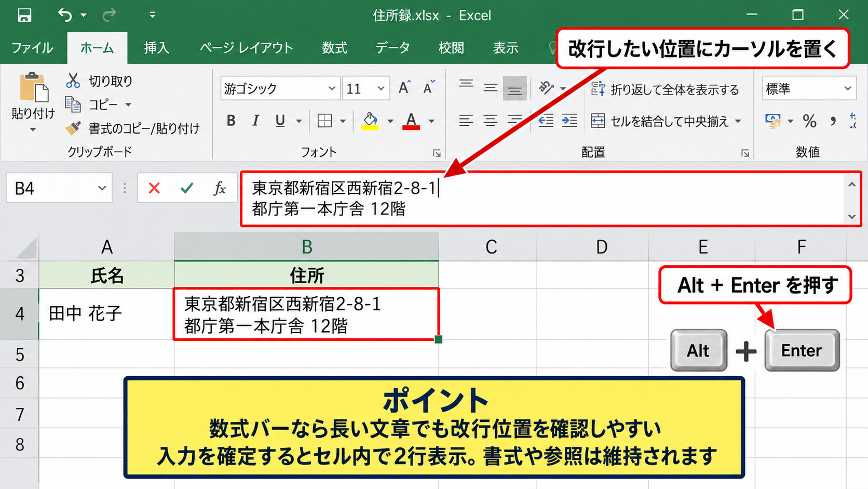This screenshot has width=868, height=489.
Task: Select row 5 header
Action: tap(20, 354)
